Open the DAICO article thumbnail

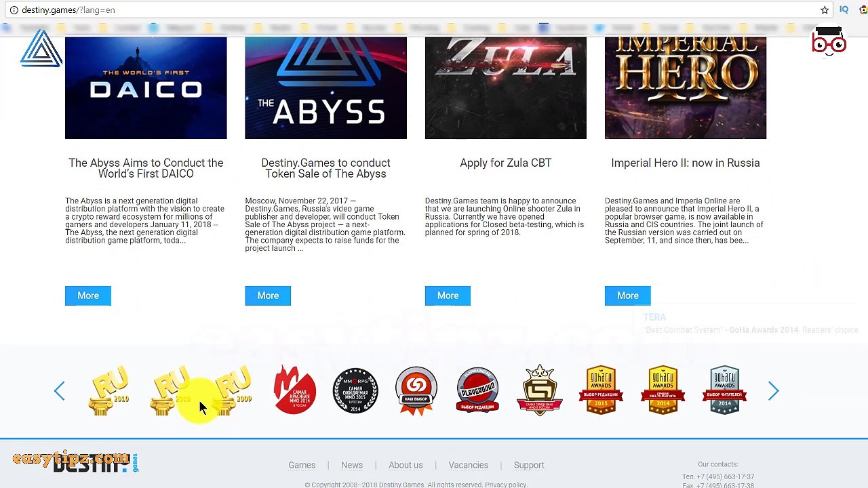pyautogui.click(x=146, y=88)
